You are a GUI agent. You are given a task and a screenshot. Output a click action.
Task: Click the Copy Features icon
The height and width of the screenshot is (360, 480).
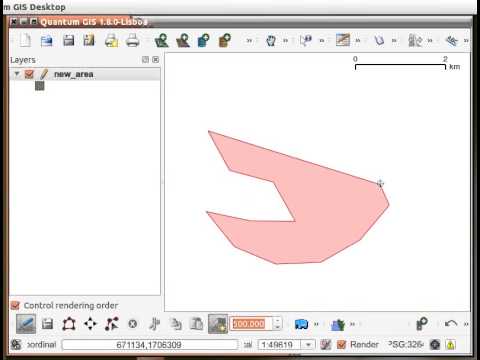(176, 324)
